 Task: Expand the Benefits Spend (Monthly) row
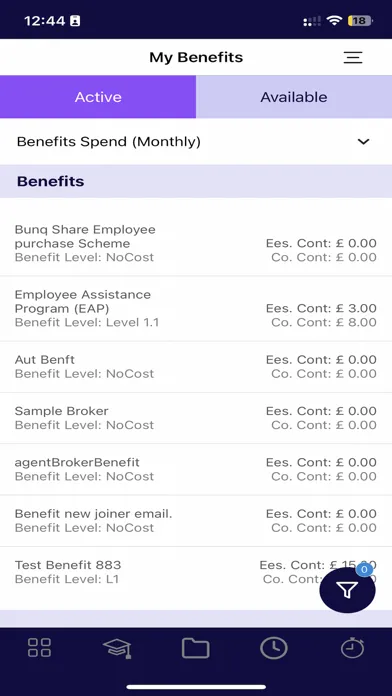tap(196, 142)
